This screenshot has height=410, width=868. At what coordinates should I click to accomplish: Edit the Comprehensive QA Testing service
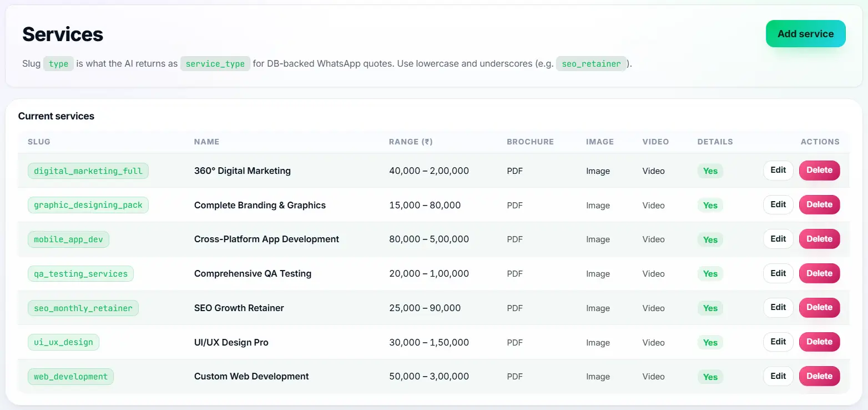point(778,273)
